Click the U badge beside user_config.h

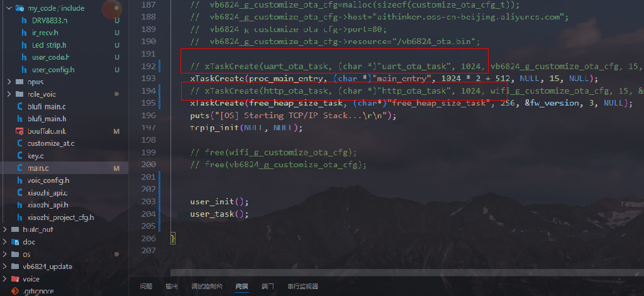pos(117,70)
